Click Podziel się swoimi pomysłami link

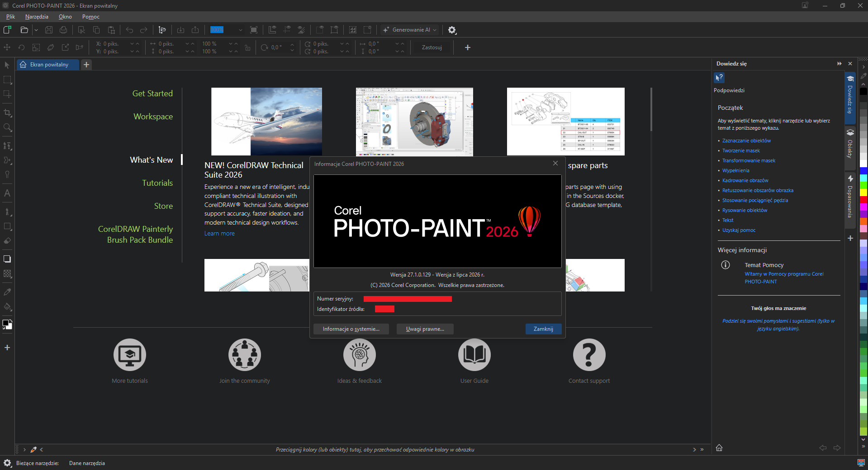point(778,324)
